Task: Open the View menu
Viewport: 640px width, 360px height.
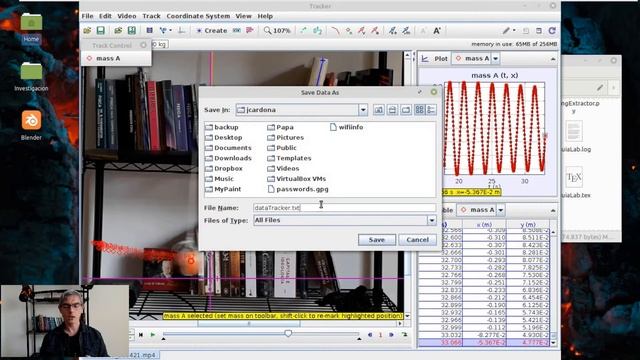Action: (243, 16)
